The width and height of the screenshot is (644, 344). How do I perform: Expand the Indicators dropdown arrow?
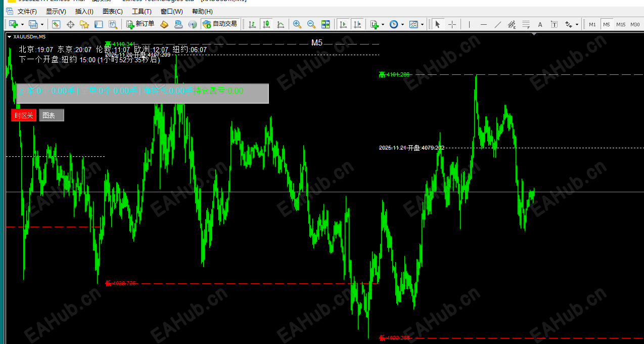[383, 24]
